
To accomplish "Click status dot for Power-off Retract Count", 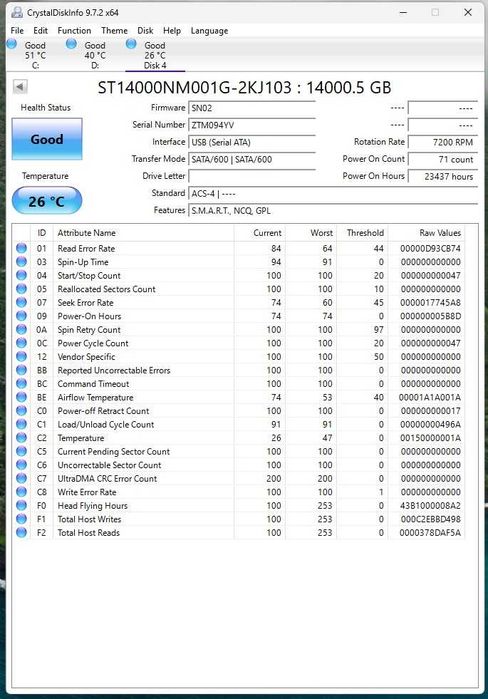I will (x=21, y=411).
